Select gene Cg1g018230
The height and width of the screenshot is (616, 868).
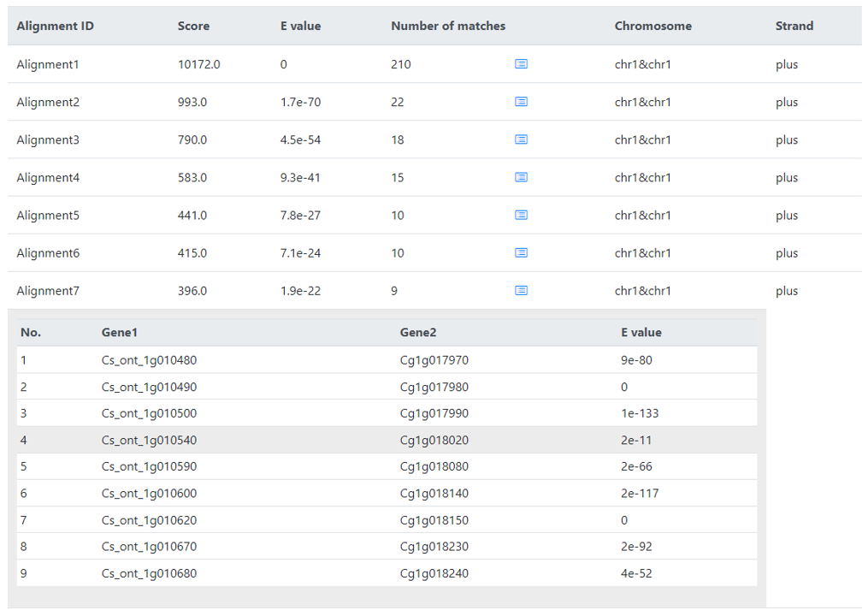click(x=434, y=546)
